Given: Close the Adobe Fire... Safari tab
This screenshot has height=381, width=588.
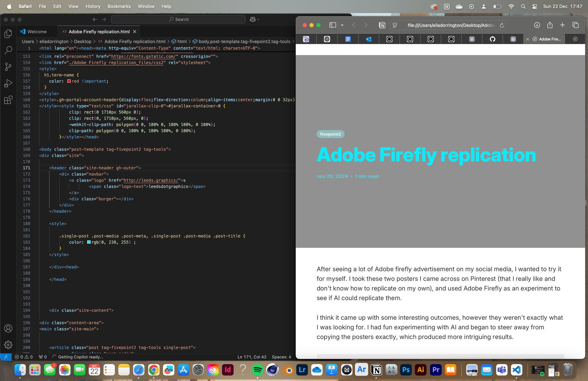Looking at the screenshot, I should pyautogui.click(x=528, y=39).
